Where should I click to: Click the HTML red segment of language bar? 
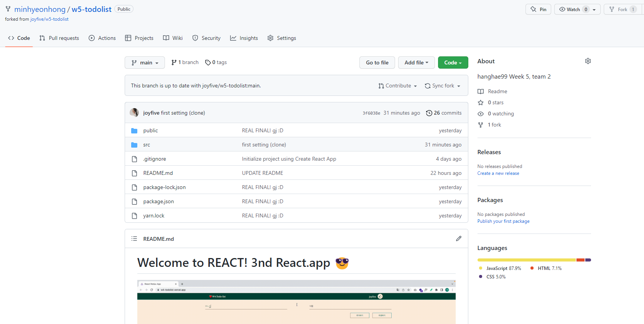tap(581, 260)
